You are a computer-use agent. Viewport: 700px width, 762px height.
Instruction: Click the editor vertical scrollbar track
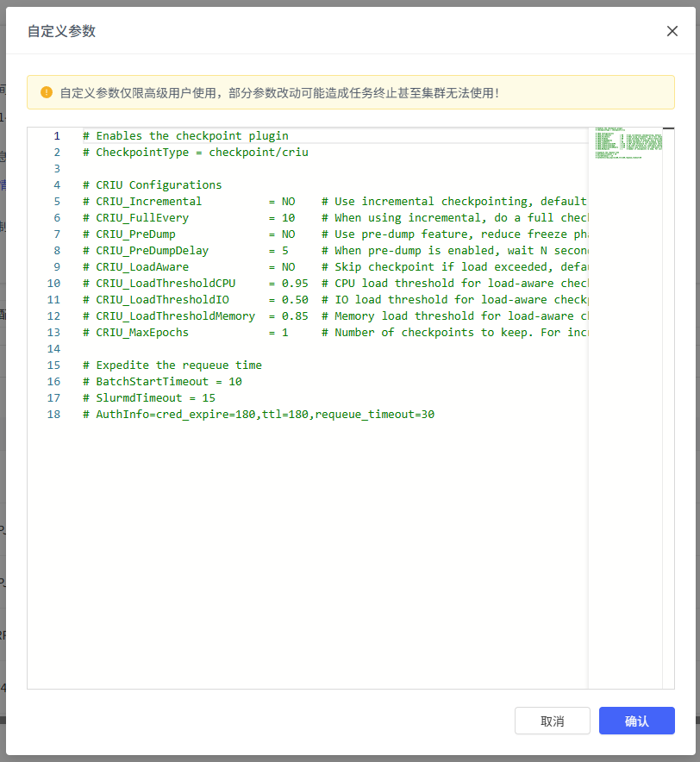point(668,409)
